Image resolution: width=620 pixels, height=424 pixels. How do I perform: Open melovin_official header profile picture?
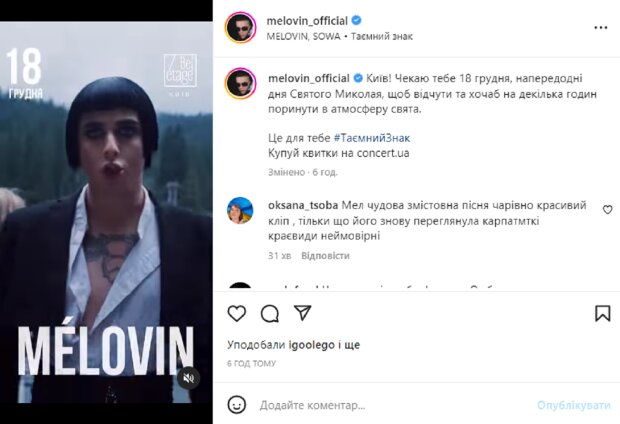[x=240, y=28]
